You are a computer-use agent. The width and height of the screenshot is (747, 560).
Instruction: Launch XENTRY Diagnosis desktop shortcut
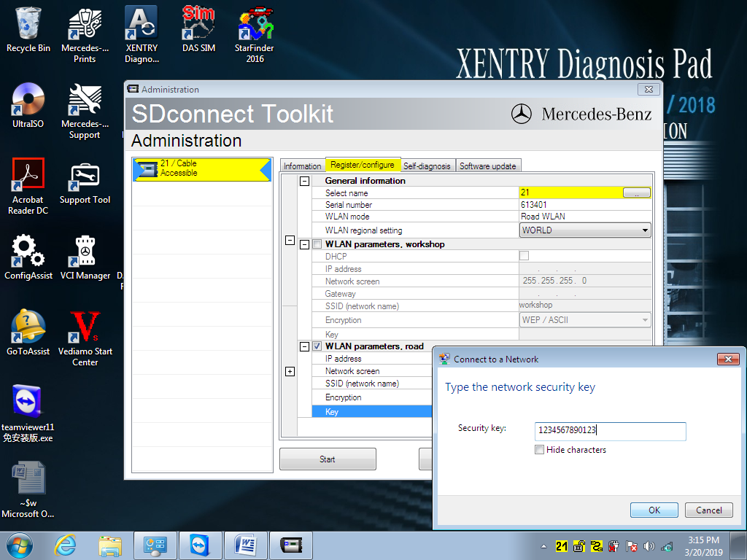142,35
